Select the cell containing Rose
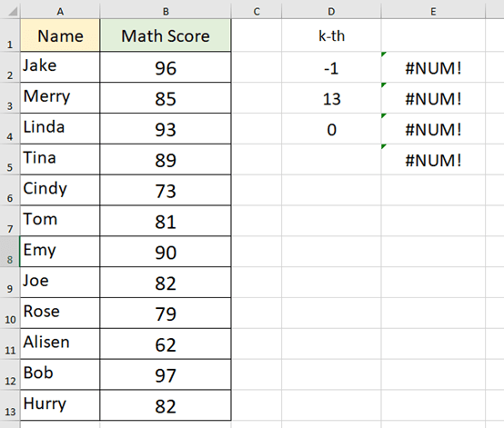Screen dimensions: 504x428 point(60,314)
